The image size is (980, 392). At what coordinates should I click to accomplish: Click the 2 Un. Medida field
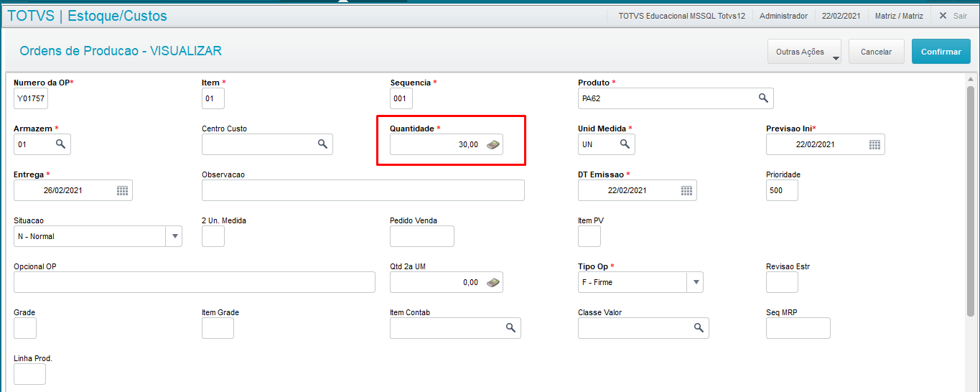[213, 236]
